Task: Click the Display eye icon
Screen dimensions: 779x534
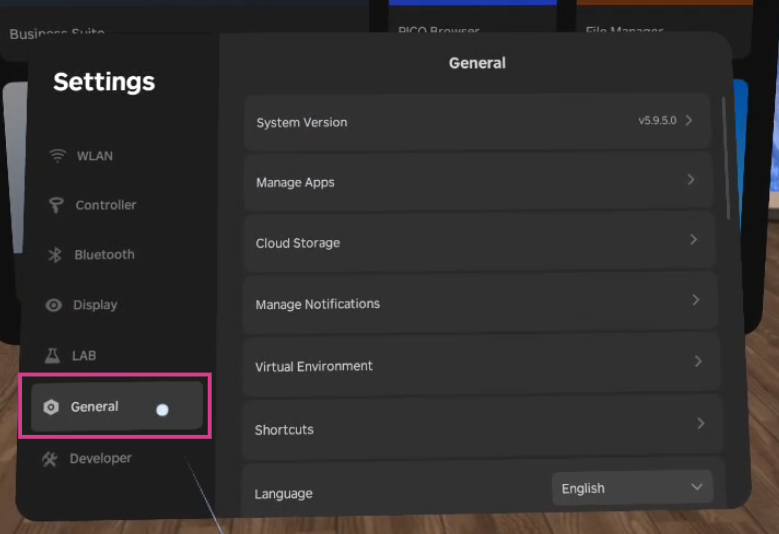Action: coord(54,305)
